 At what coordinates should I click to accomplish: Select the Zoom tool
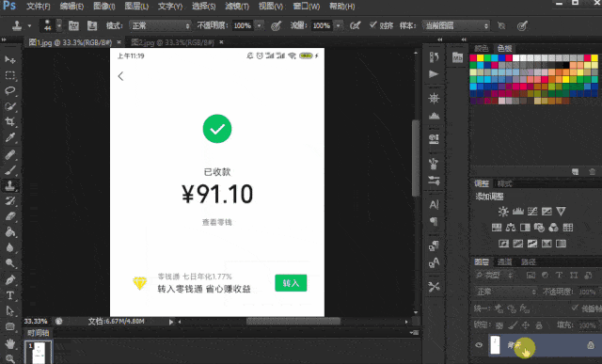click(10, 358)
